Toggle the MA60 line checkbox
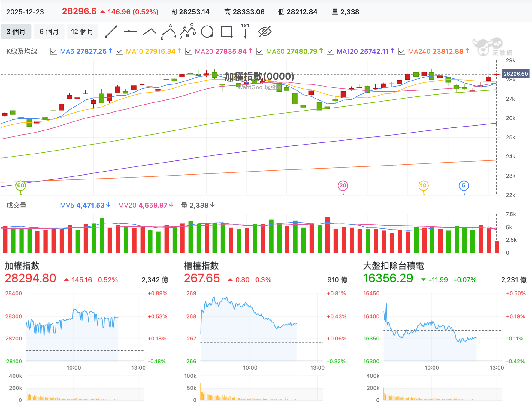Screen dimensions: 532x409 click(x=260, y=51)
